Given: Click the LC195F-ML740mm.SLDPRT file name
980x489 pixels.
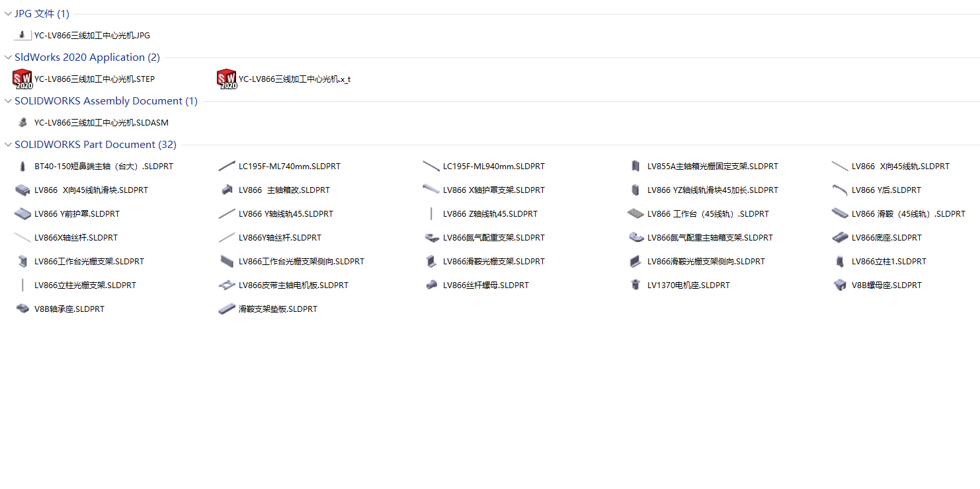Looking at the screenshot, I should pyautogui.click(x=290, y=166).
